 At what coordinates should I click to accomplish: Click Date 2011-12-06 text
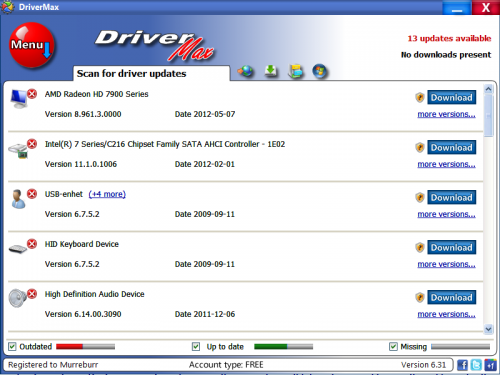coord(205,314)
